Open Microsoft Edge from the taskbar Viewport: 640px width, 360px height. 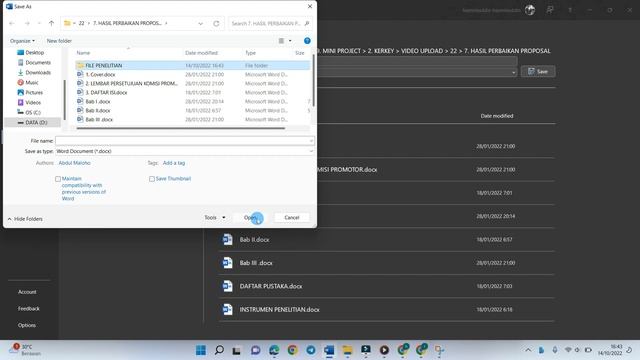tap(274, 350)
